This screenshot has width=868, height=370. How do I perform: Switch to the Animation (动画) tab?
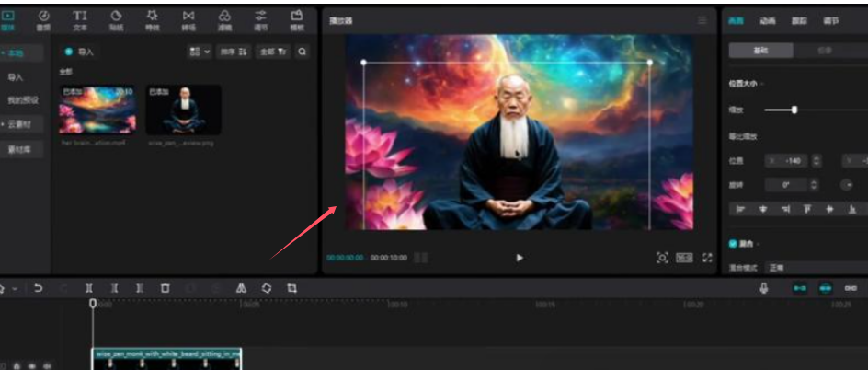click(768, 20)
